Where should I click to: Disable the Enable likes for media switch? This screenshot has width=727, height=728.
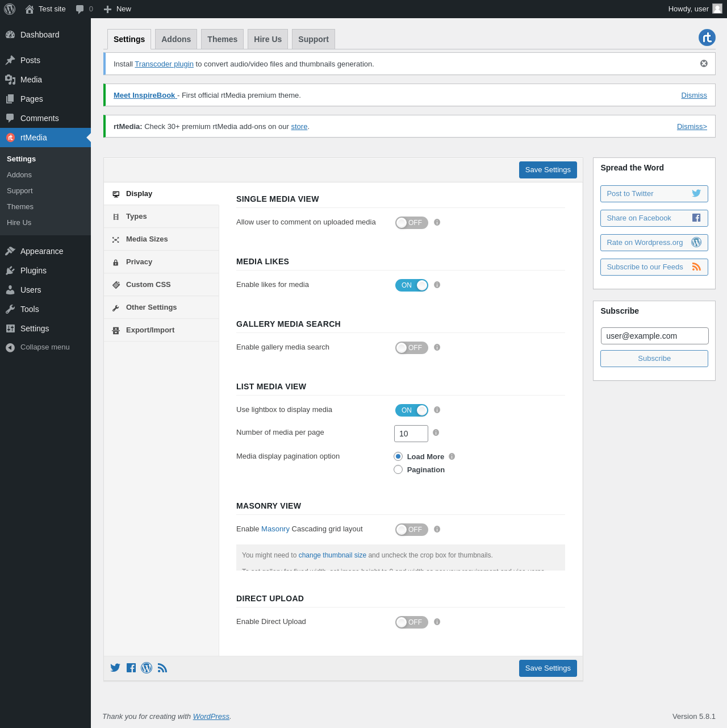pyautogui.click(x=411, y=285)
